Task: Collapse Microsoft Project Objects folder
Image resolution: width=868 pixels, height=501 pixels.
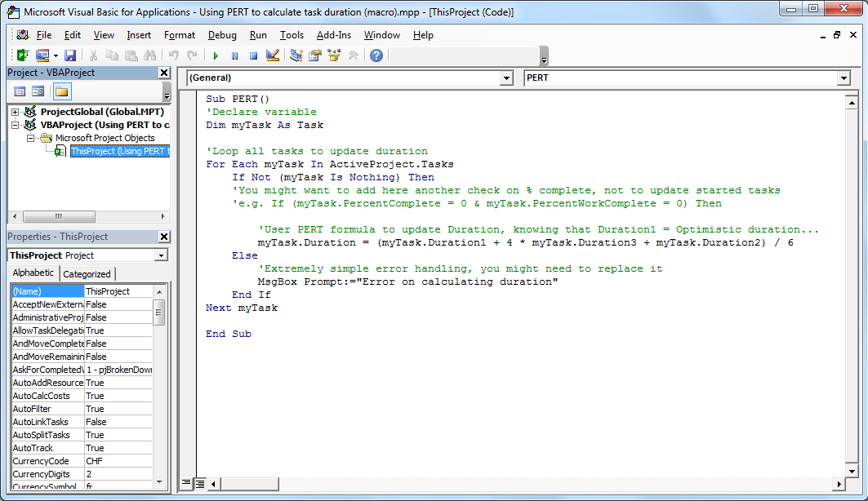Action: (x=31, y=138)
